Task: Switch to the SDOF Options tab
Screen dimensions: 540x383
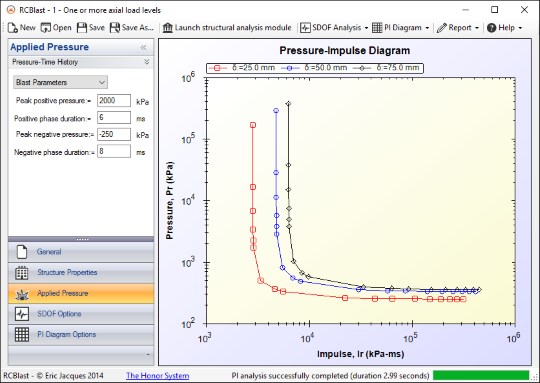Action: (81, 314)
